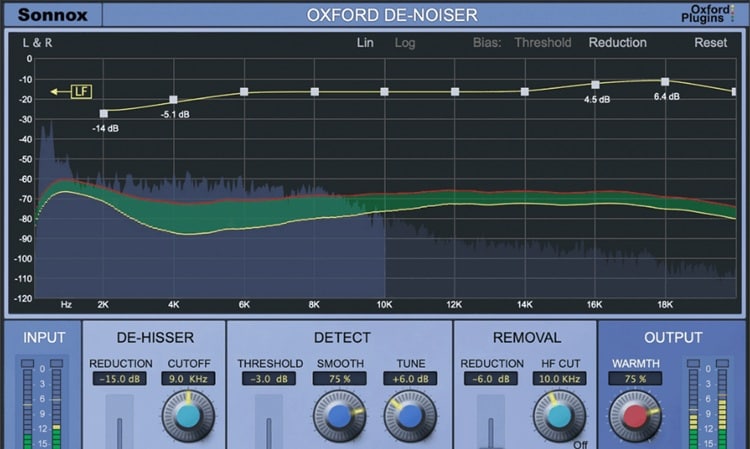Click the Removal Reduction value -6.0 dB
Viewport: 750px width, 449px height.
(491, 379)
